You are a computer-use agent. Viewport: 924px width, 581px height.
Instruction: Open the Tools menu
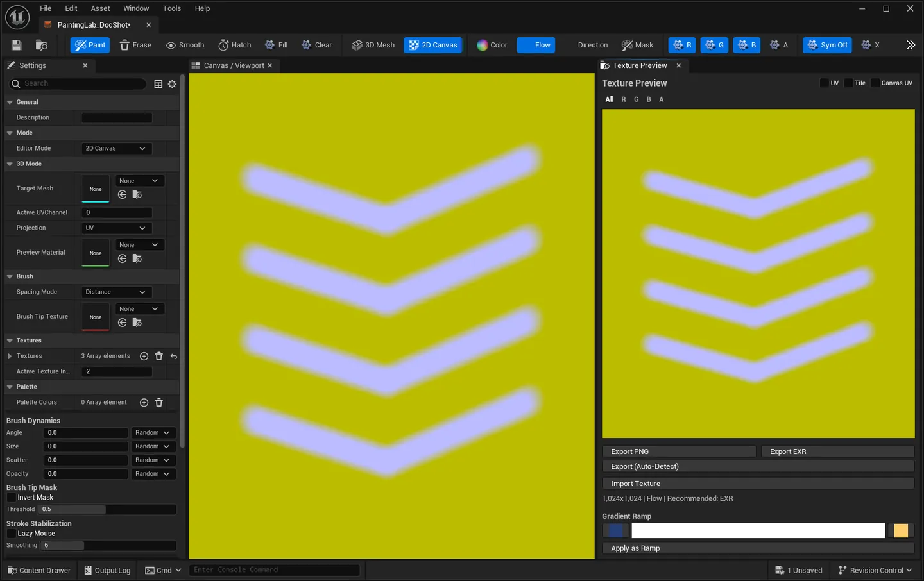(x=171, y=8)
